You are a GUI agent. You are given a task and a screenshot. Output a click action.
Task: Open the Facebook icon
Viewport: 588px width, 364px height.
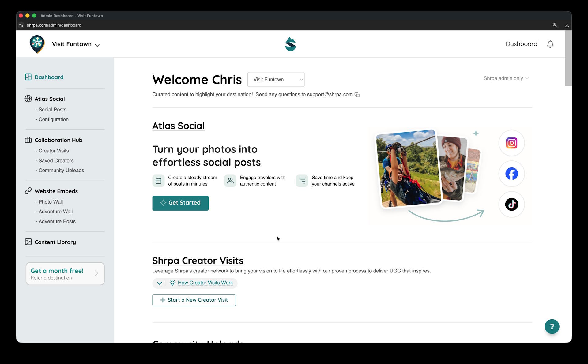(511, 174)
